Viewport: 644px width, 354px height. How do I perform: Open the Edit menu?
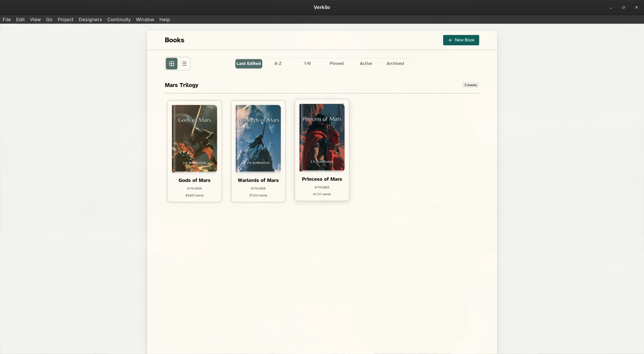pyautogui.click(x=20, y=19)
